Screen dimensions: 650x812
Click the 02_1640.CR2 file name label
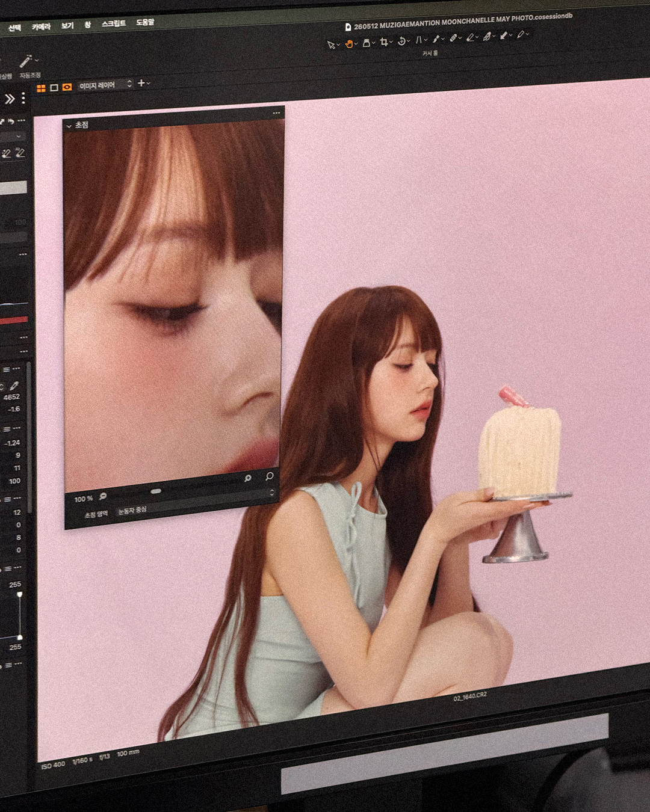coord(470,696)
